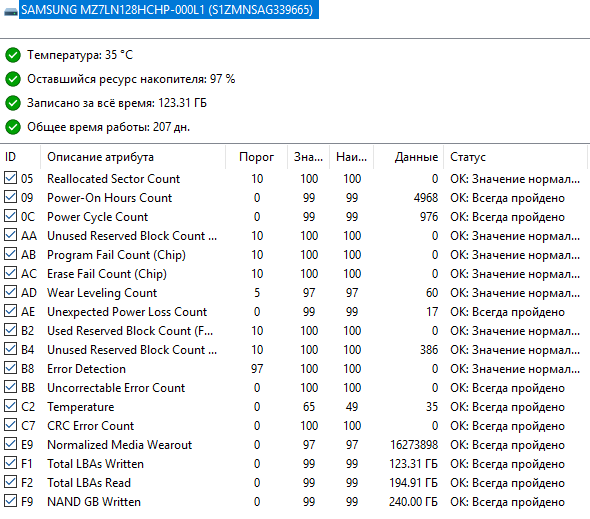Click the Samsung drive icon in the header
Image resolution: width=590 pixels, height=519 pixels.
coord(11,11)
